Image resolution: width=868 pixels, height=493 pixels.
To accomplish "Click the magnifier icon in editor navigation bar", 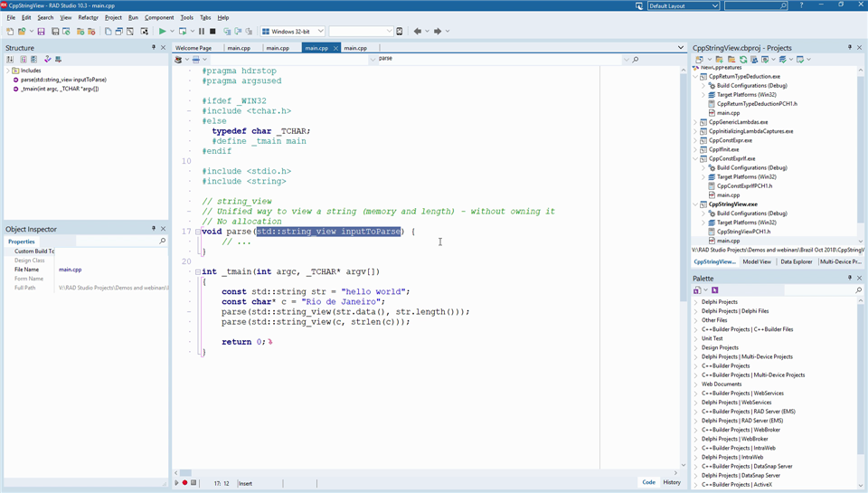I will click(636, 60).
